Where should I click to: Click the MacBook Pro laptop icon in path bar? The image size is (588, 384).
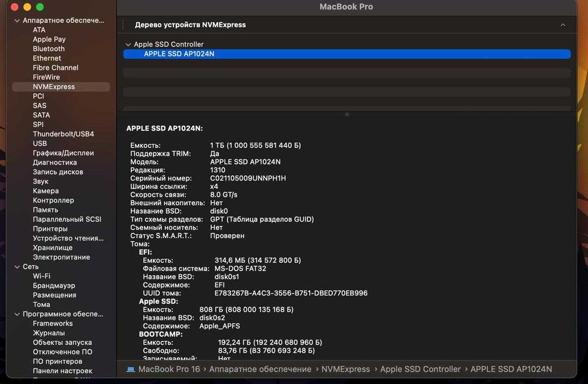point(131,369)
